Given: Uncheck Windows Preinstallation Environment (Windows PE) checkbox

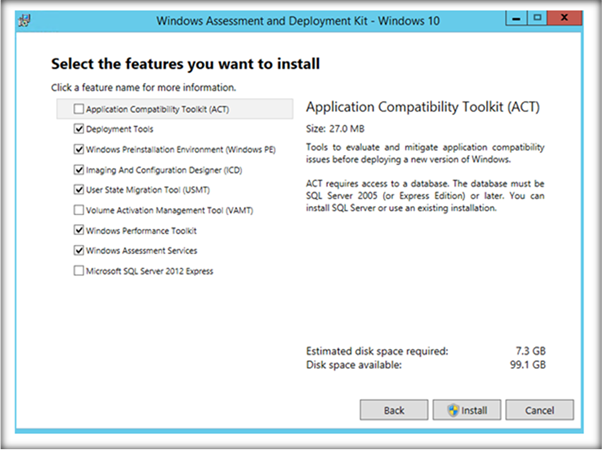Looking at the screenshot, I should [x=79, y=149].
